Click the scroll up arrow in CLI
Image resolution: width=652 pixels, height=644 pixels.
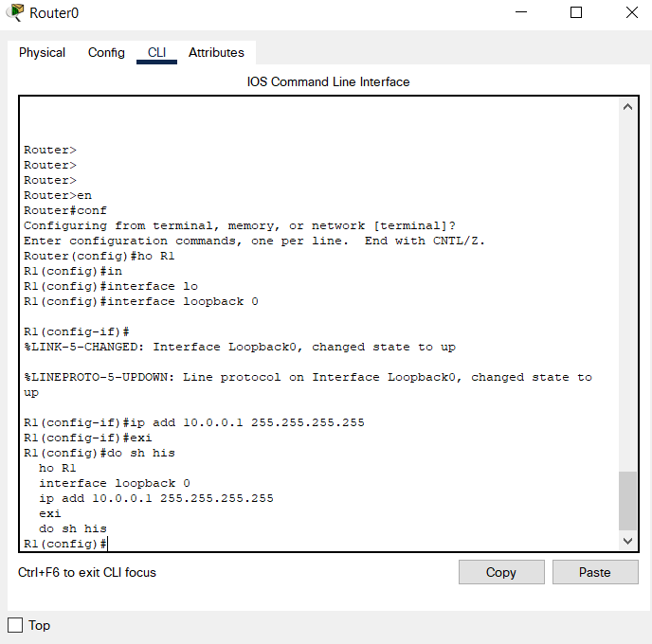628,107
